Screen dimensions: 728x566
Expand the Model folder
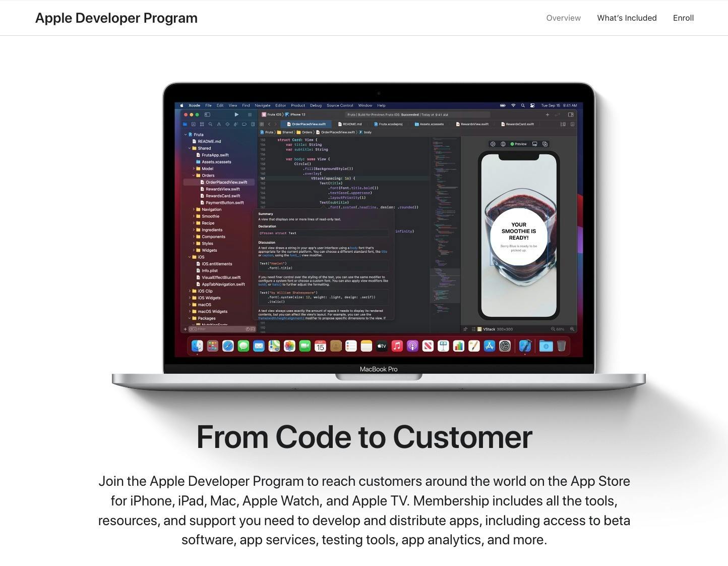click(194, 168)
